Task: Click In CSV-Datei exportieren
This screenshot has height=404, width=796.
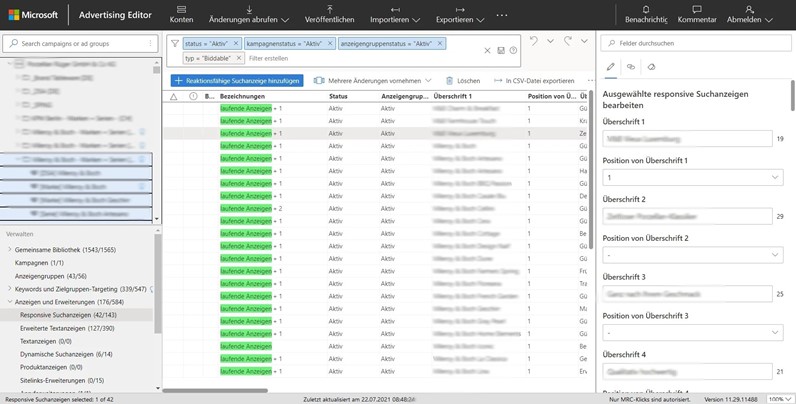Action: coord(534,81)
